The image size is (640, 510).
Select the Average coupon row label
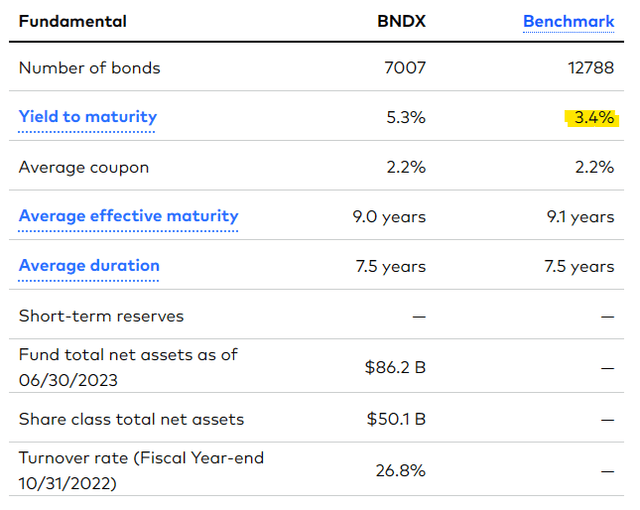(x=84, y=167)
